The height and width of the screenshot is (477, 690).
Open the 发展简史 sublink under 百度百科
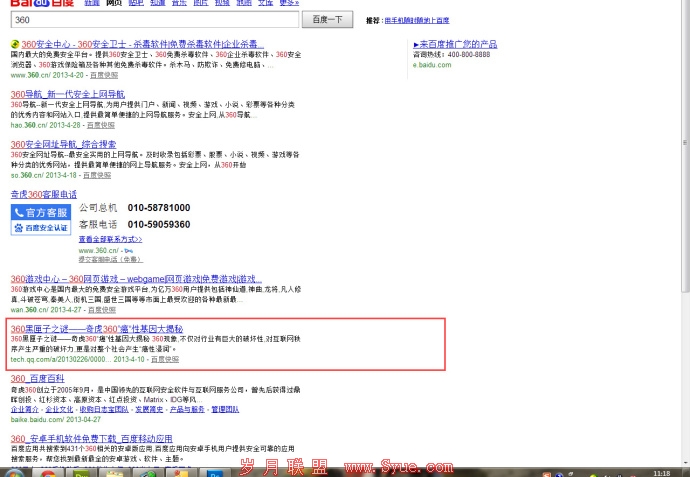(149, 409)
